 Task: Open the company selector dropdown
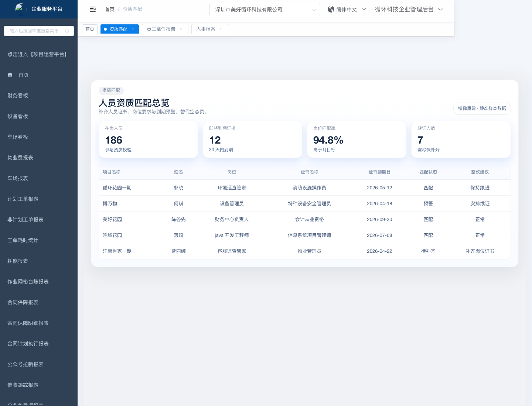click(x=265, y=10)
